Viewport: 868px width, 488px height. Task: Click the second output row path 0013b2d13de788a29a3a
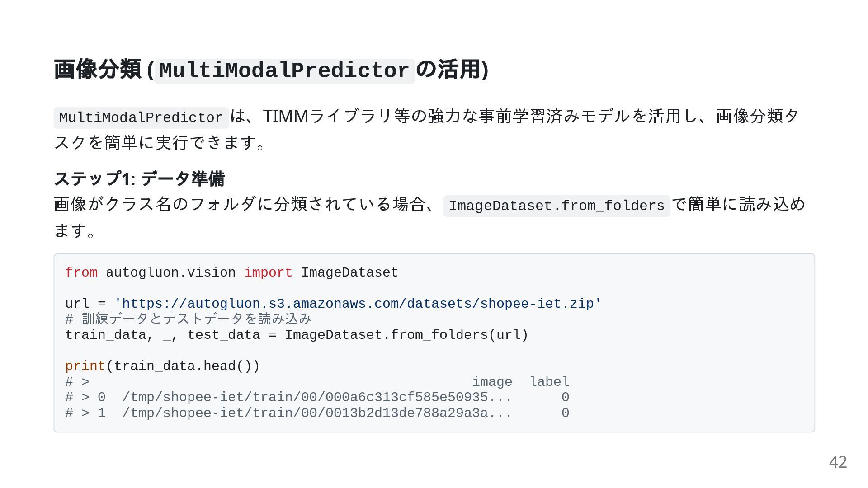tap(317, 413)
